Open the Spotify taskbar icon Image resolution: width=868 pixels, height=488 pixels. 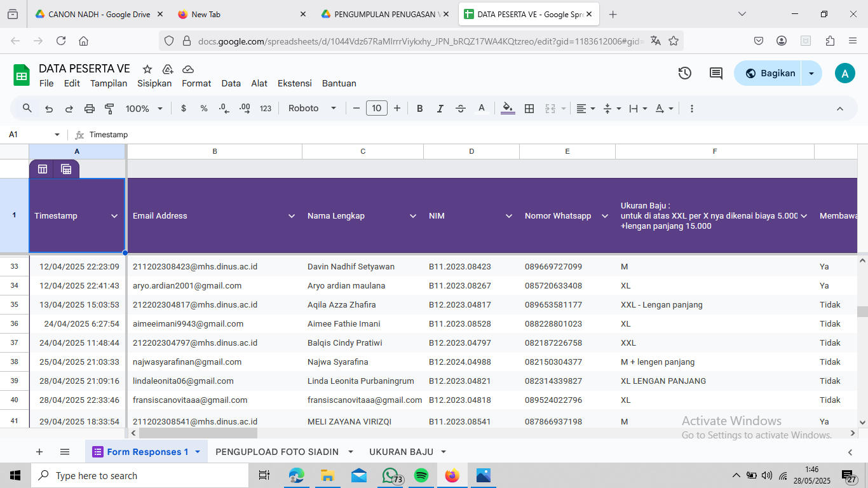point(421,475)
